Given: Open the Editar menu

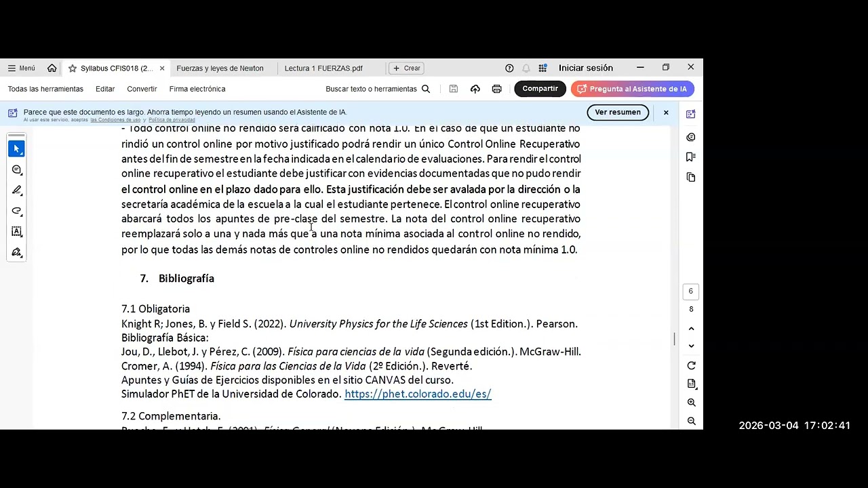Looking at the screenshot, I should tap(105, 89).
